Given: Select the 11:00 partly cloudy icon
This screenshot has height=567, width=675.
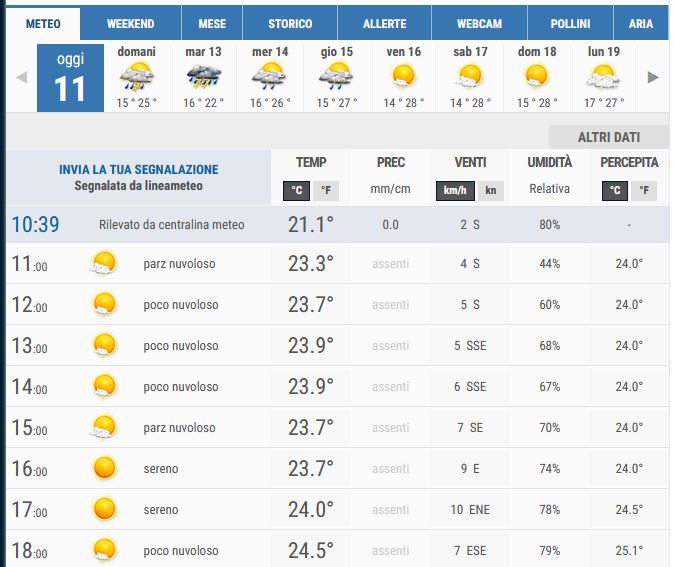Looking at the screenshot, I should tap(104, 264).
